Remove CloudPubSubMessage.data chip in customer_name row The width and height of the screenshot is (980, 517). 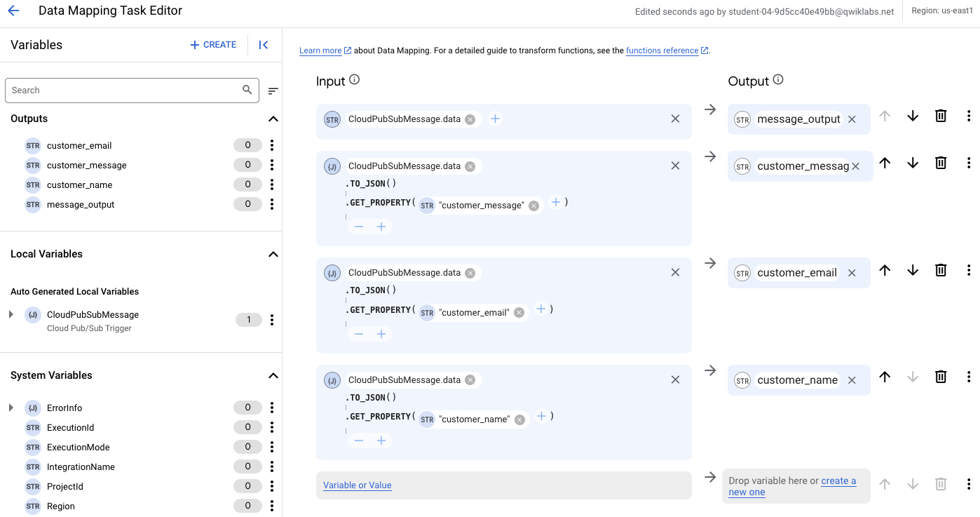click(x=470, y=380)
